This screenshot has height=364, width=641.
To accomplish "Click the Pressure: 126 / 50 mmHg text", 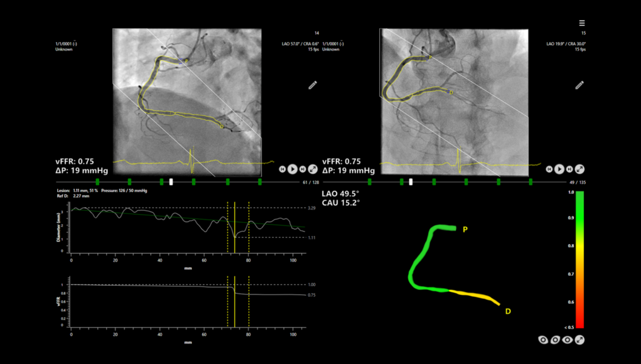I will (124, 190).
